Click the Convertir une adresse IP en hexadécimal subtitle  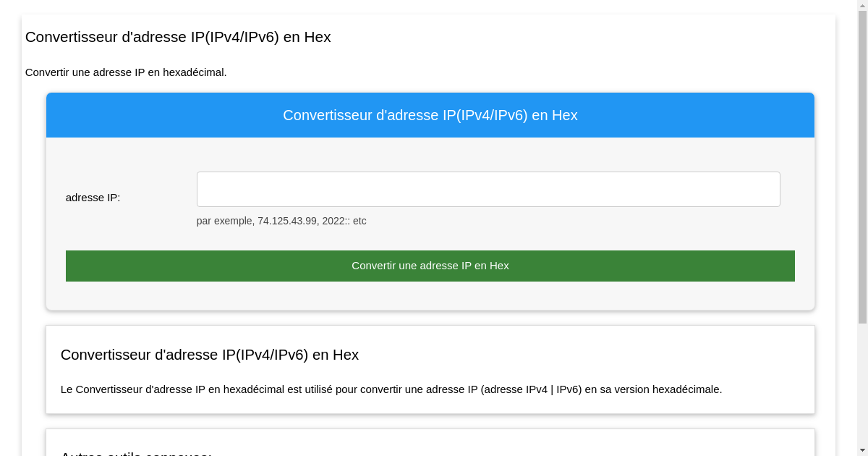[x=126, y=72]
